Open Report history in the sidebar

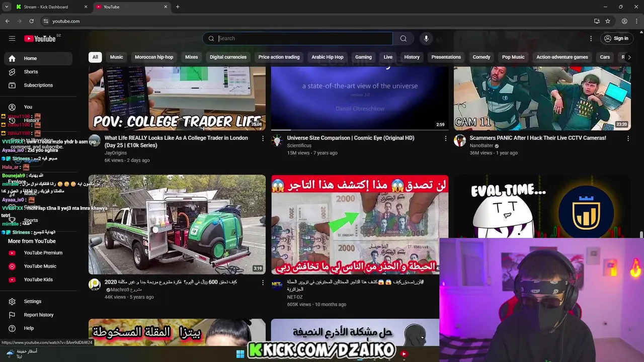38,315
